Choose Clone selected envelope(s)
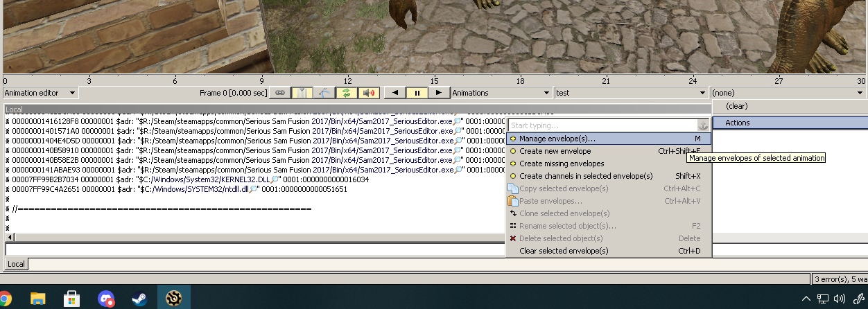868x309 pixels. point(609,213)
